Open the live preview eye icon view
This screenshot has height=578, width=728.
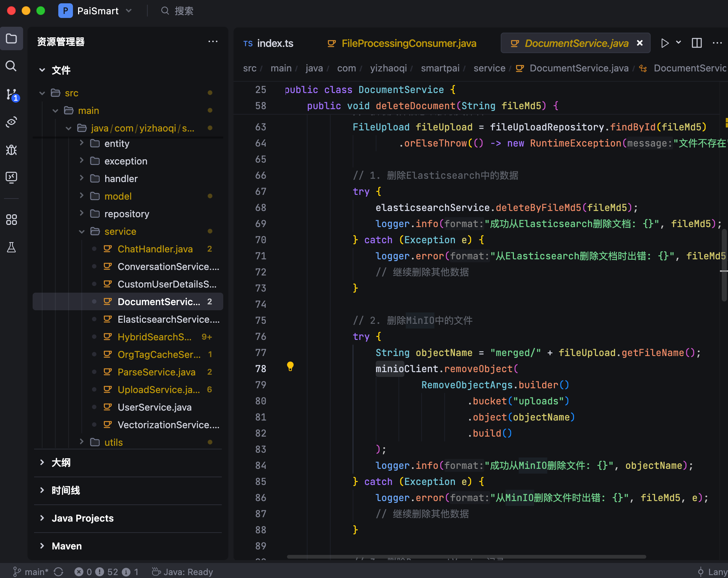click(x=11, y=122)
